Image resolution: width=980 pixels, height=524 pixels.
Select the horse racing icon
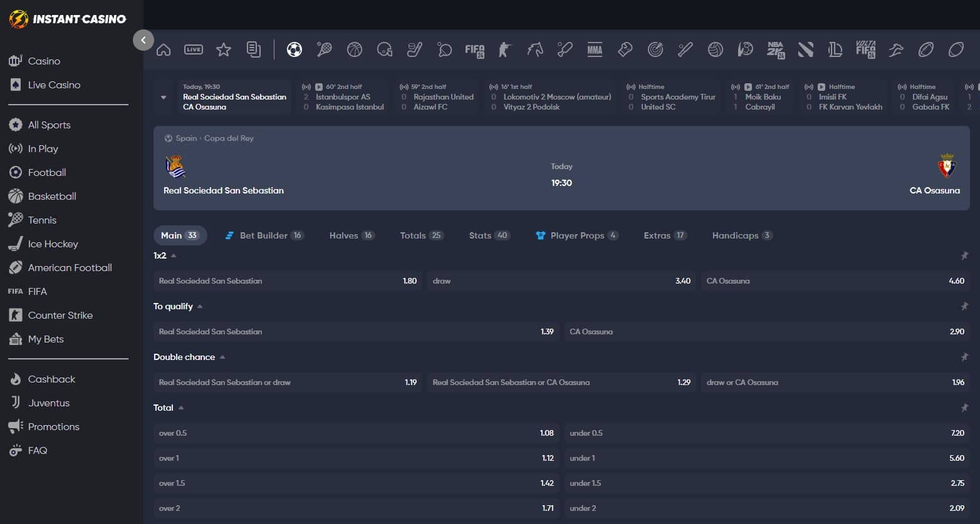click(535, 49)
